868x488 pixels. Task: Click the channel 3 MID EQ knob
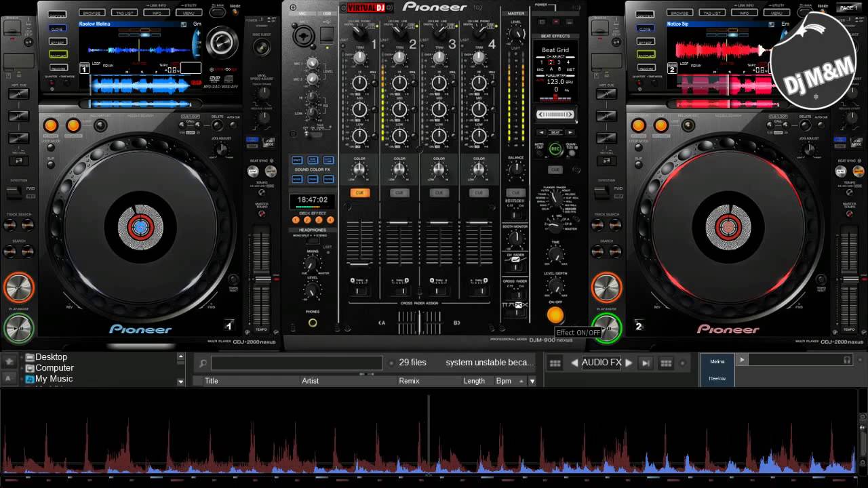(439, 109)
